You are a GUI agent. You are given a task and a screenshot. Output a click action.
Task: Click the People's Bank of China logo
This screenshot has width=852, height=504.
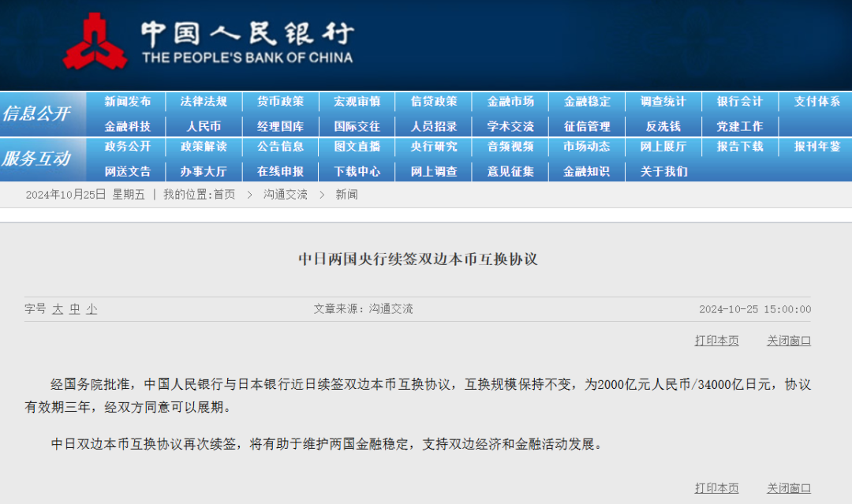[95, 42]
